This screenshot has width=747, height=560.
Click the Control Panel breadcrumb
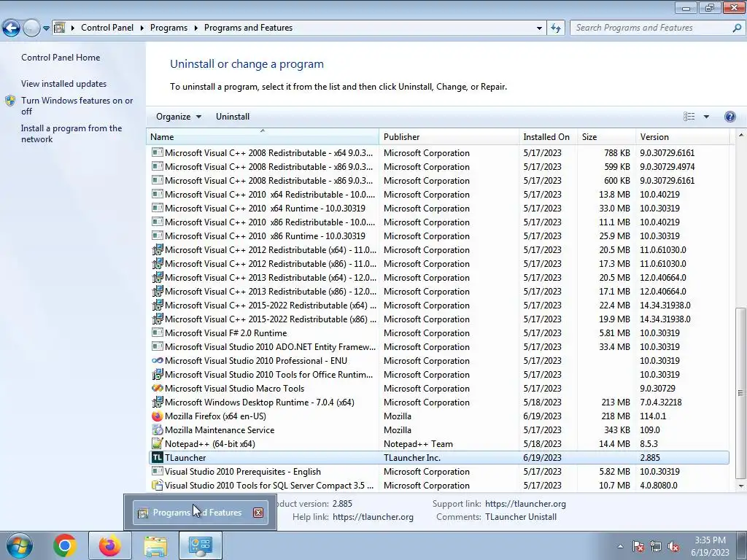[107, 28]
